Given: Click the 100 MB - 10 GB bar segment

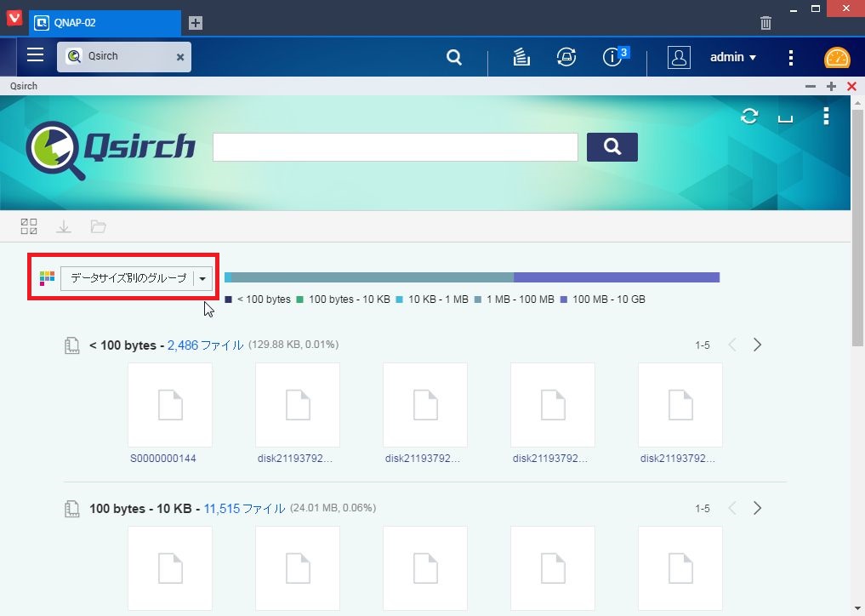Looking at the screenshot, I should pyautogui.click(x=616, y=277).
